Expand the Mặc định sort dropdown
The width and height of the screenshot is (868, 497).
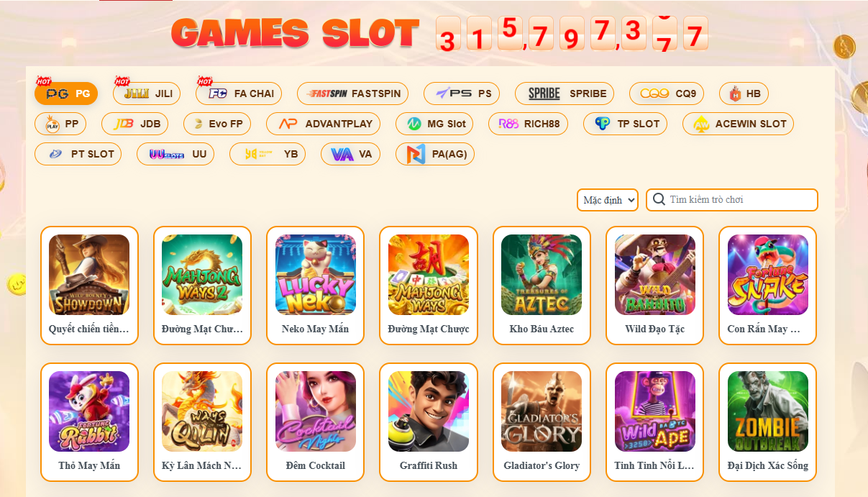[608, 200]
